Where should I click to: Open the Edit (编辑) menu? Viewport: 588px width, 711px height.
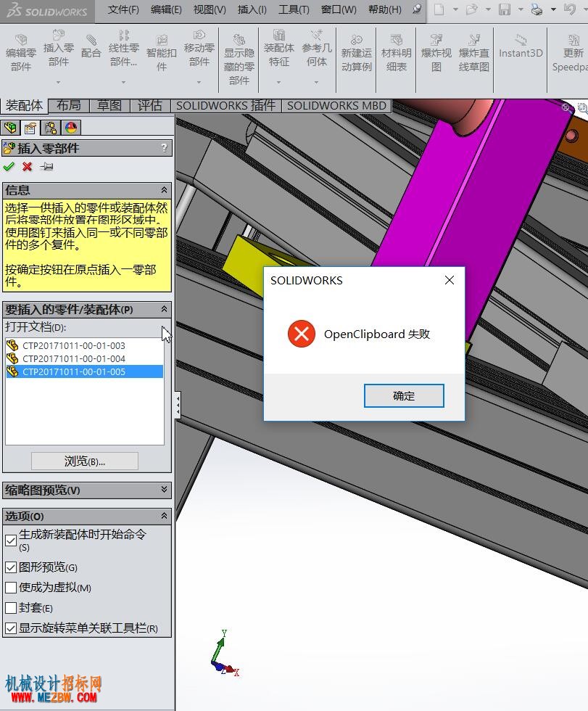(166, 9)
